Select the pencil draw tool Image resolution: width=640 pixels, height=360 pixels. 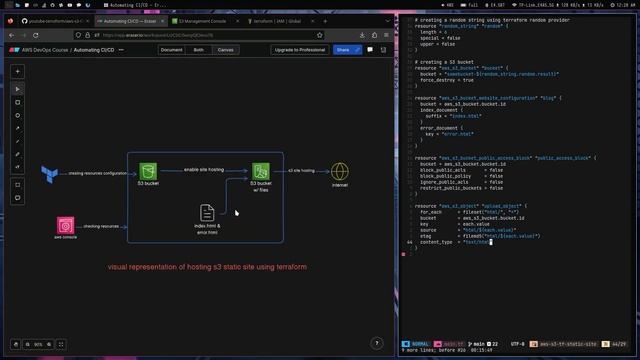pos(18,154)
